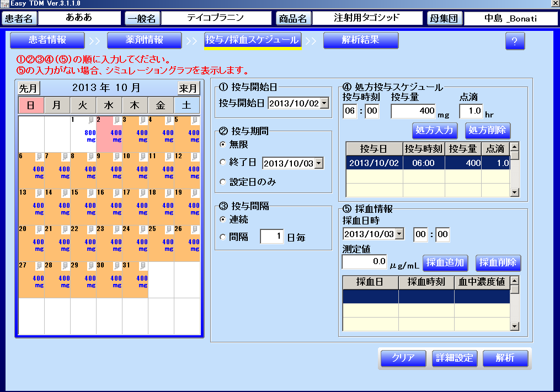
Task: Click the 測定値 0.0 input field
Action: 364,262
